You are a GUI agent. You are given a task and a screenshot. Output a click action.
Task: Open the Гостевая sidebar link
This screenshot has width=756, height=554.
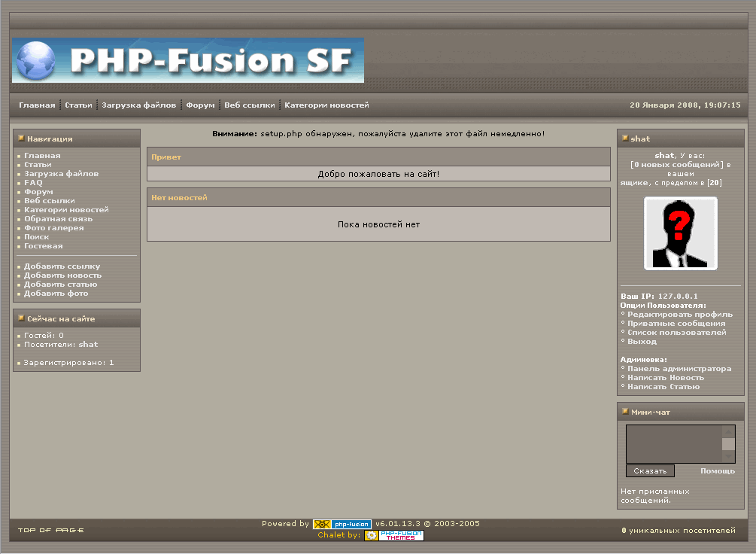click(44, 246)
